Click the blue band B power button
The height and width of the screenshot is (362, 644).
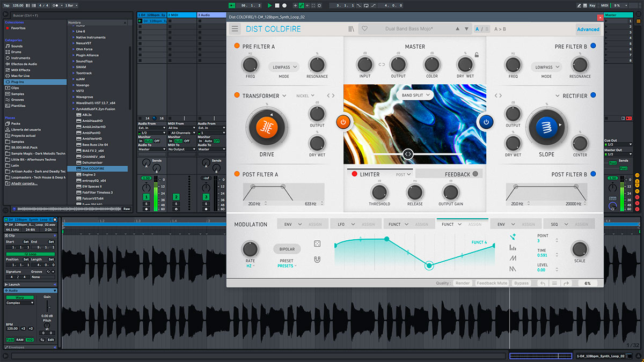pos(486,122)
